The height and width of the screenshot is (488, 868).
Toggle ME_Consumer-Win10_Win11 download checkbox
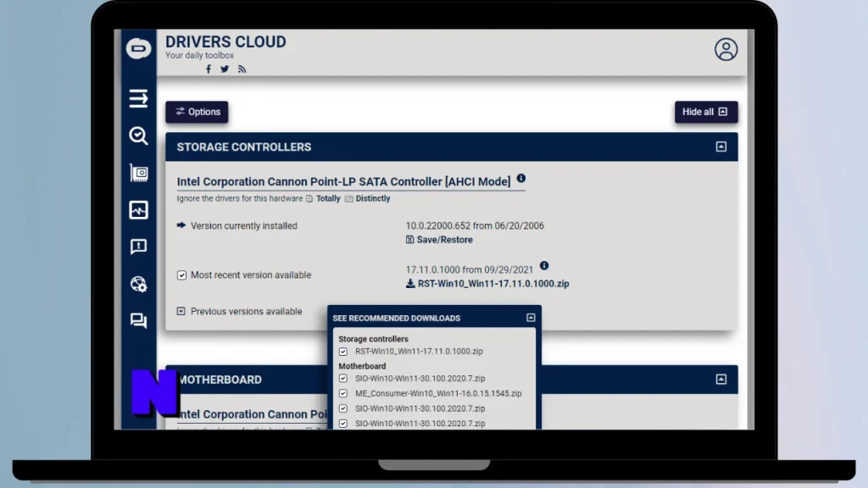[343, 393]
